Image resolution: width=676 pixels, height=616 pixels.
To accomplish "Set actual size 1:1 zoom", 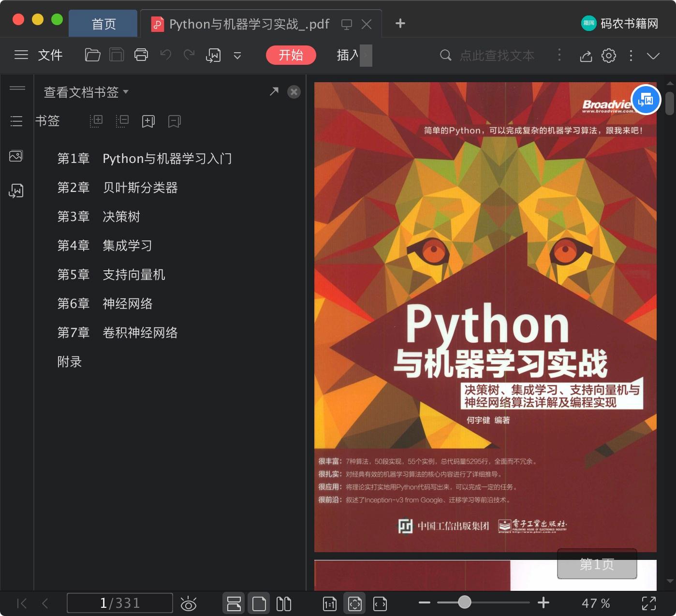I will [330, 604].
